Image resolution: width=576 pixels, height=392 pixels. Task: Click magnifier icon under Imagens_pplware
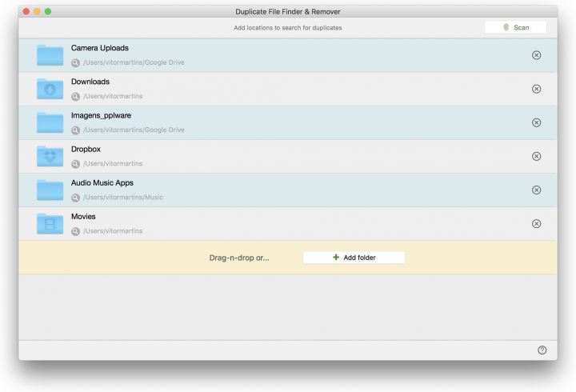(x=75, y=130)
